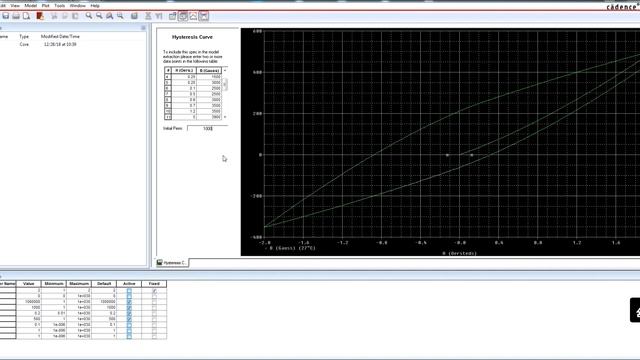Click the B (Gauss) column header
640x360 pixels.
(x=209, y=71)
